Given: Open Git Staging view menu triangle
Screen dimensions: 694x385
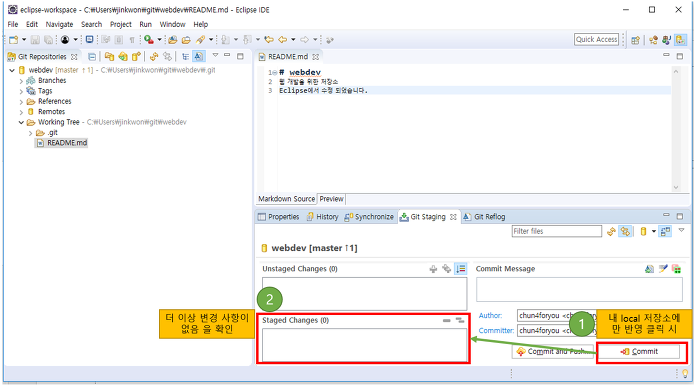Looking at the screenshot, I should (x=681, y=230).
